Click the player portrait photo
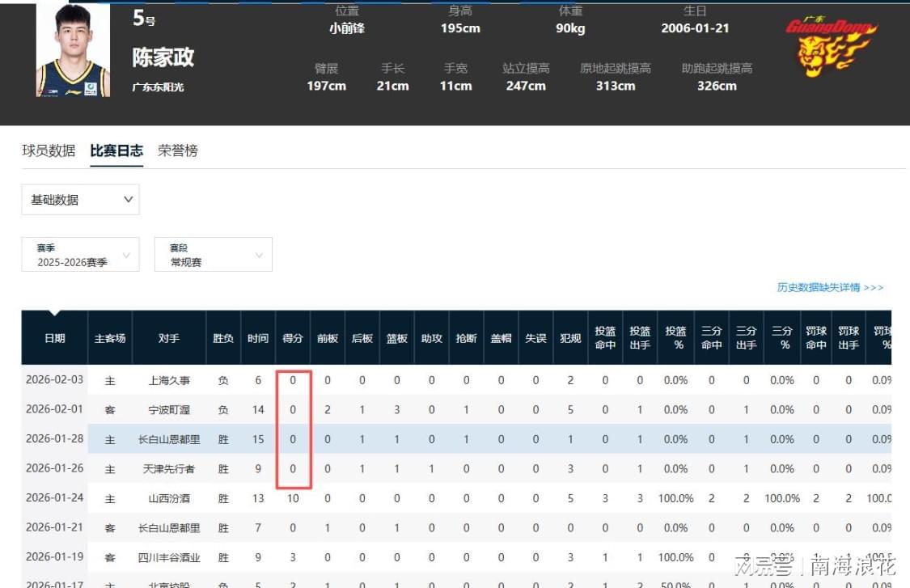 pyautogui.click(x=71, y=50)
